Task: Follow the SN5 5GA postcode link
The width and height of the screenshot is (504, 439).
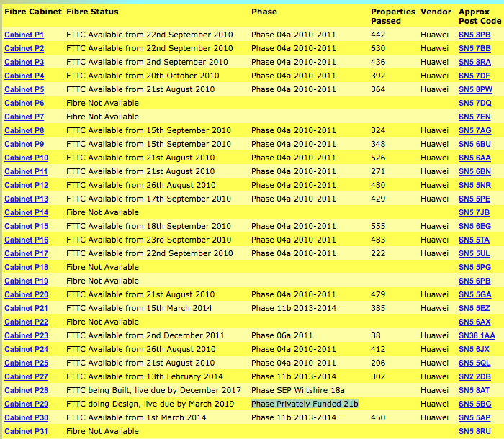Action: tap(475, 294)
